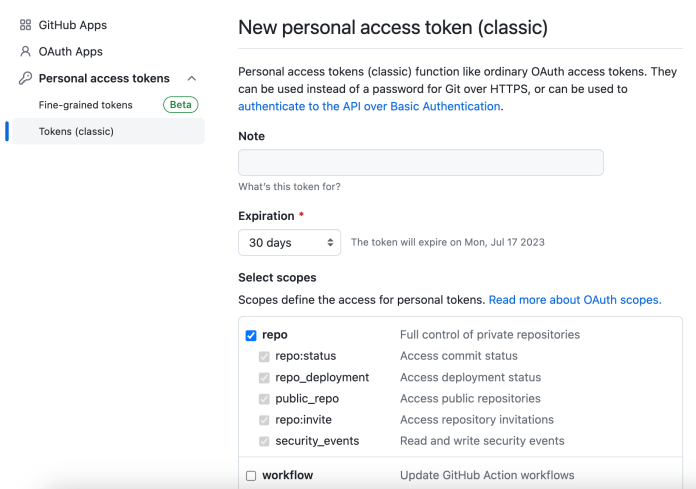This screenshot has width=696, height=489.
Task: Open GitHub Apps settings page
Action: (x=72, y=25)
